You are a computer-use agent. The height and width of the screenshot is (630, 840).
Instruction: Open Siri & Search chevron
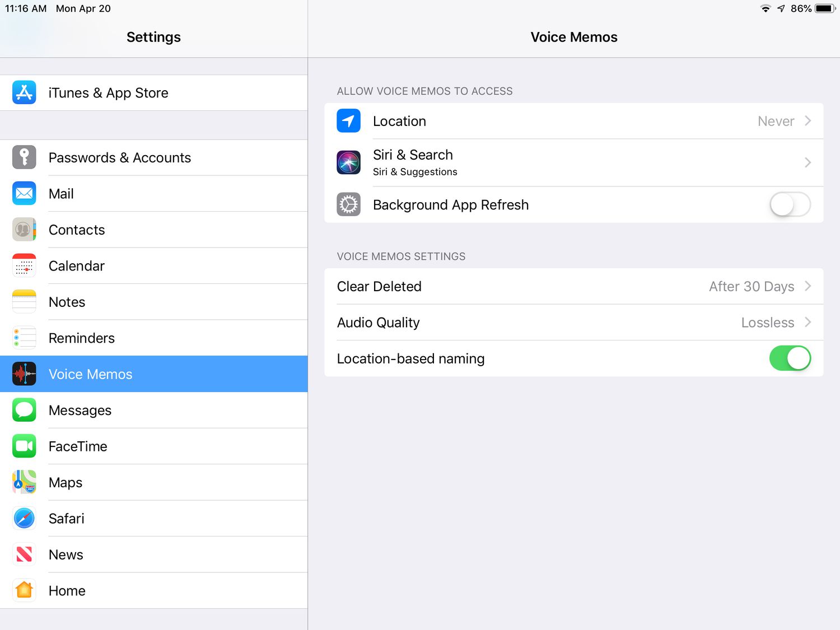(808, 162)
